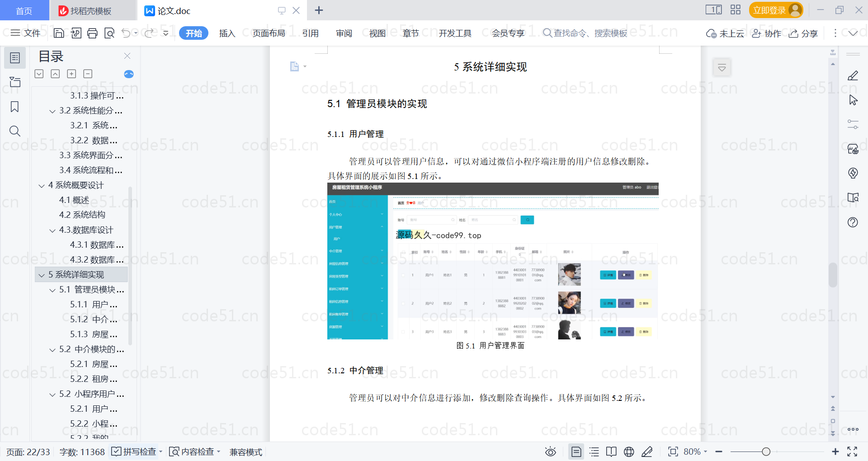
Task: Open the 审阅 ribbon tab
Action: [344, 33]
